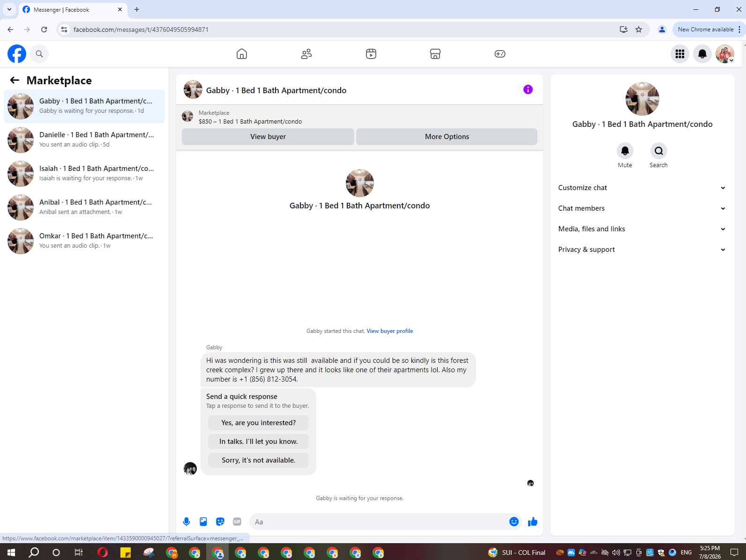Send a thumbs-up like
Image resolution: width=746 pixels, height=560 pixels.
533,522
